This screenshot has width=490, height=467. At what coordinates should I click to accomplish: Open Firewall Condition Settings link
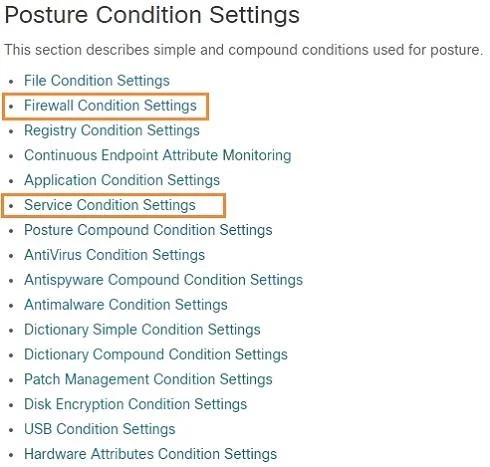pos(110,106)
